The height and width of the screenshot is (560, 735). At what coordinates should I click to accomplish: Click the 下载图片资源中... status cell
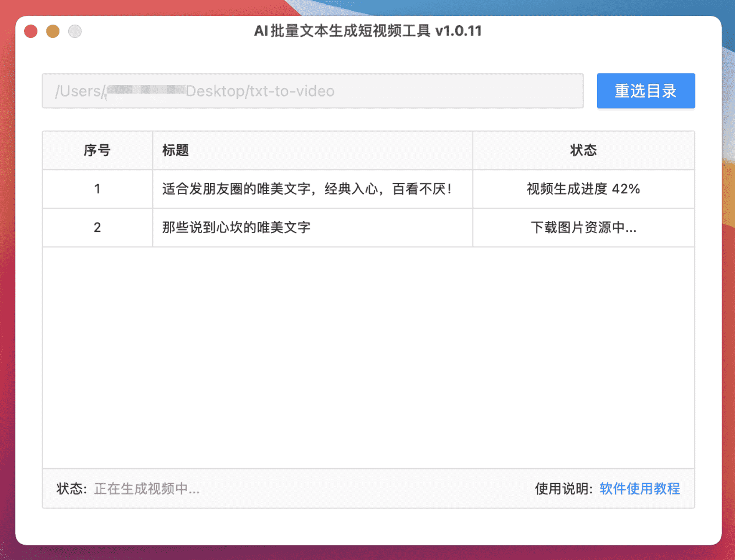(584, 227)
